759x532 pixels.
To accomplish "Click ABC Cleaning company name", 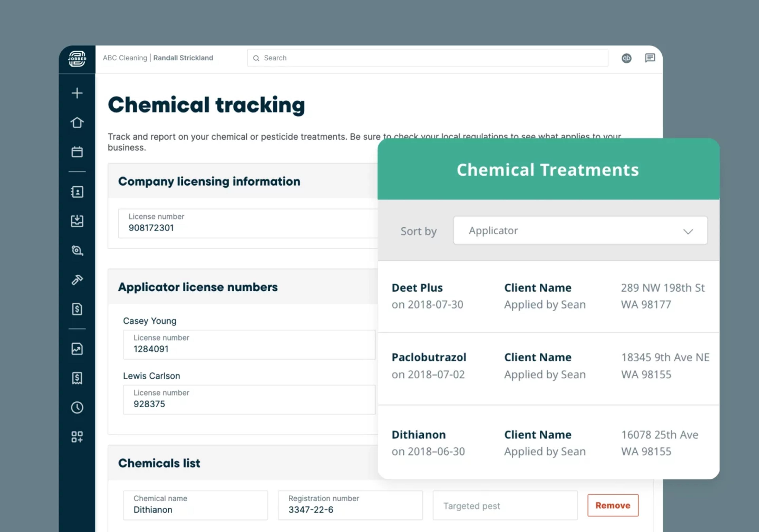I will pos(125,58).
